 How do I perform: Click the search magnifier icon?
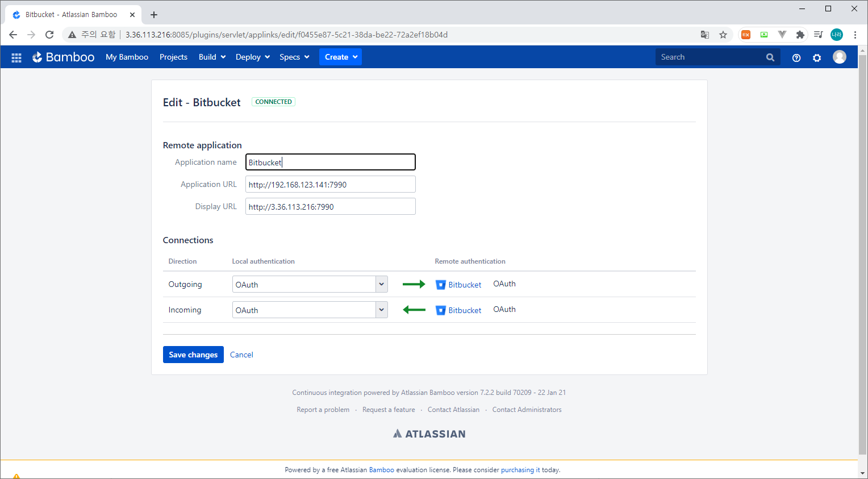(x=770, y=57)
